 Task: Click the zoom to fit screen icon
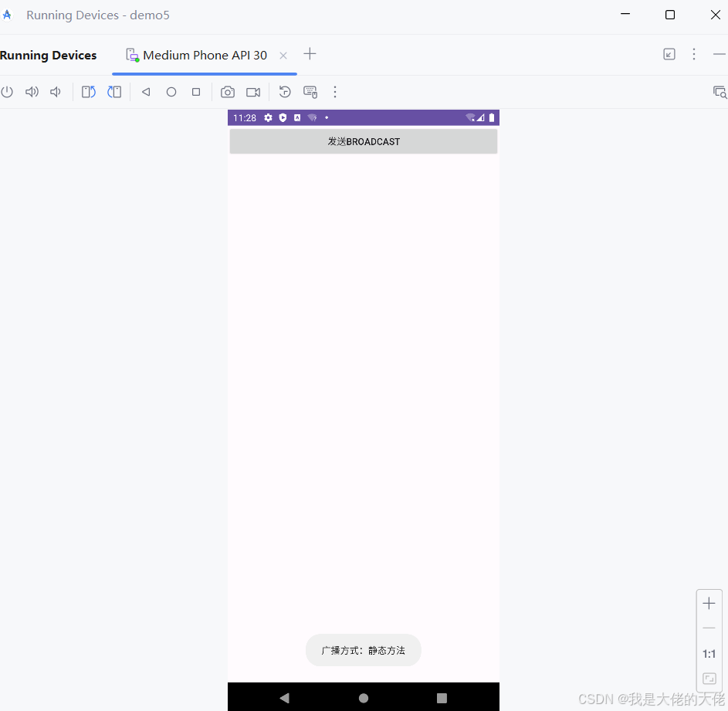(709, 679)
